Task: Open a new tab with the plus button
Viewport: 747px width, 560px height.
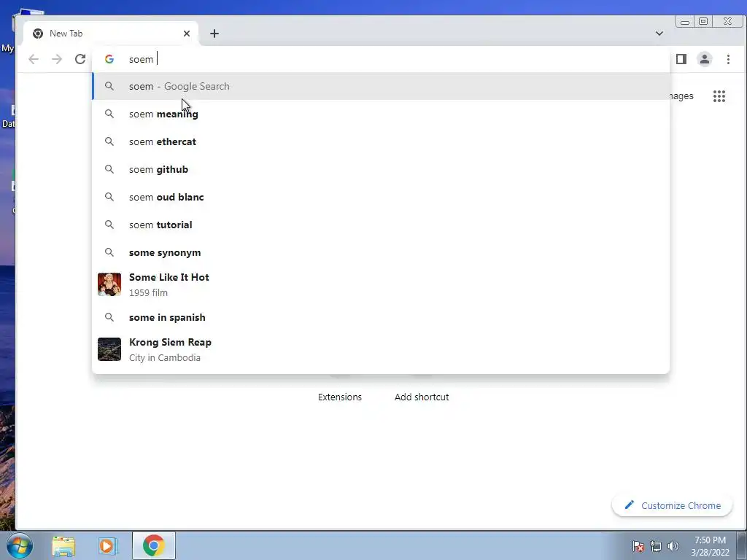Action: click(214, 34)
